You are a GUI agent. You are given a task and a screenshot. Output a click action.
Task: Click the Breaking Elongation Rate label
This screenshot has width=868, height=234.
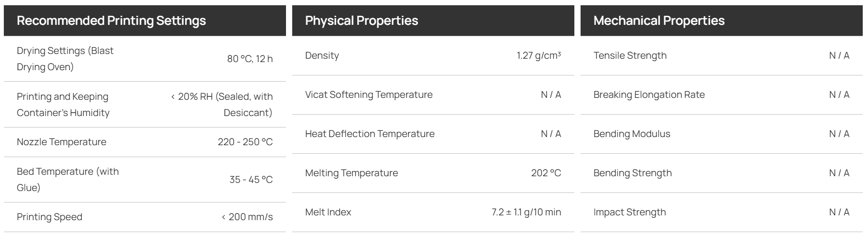pyautogui.click(x=649, y=95)
